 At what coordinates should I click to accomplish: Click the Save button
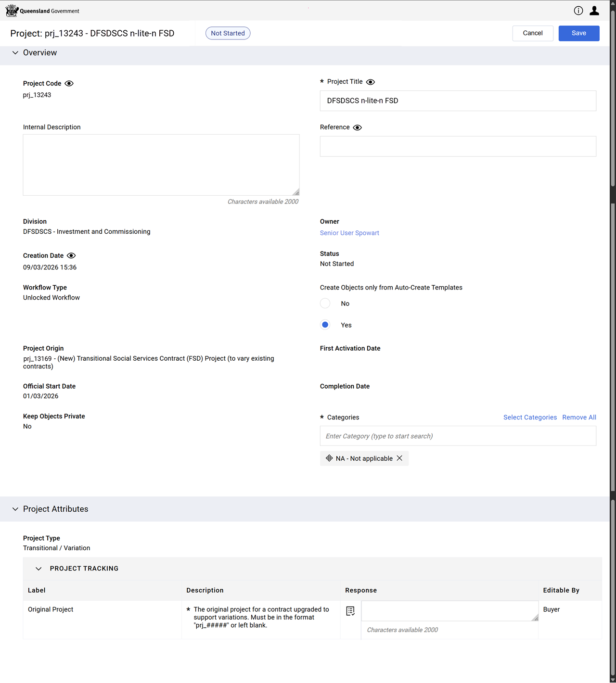(x=579, y=33)
